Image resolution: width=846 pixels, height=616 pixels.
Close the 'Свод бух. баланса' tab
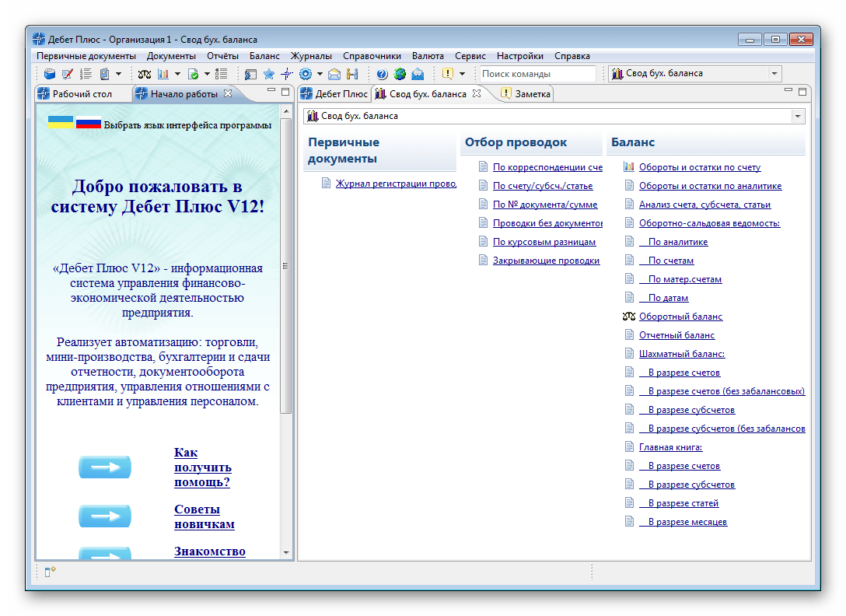pos(477,93)
